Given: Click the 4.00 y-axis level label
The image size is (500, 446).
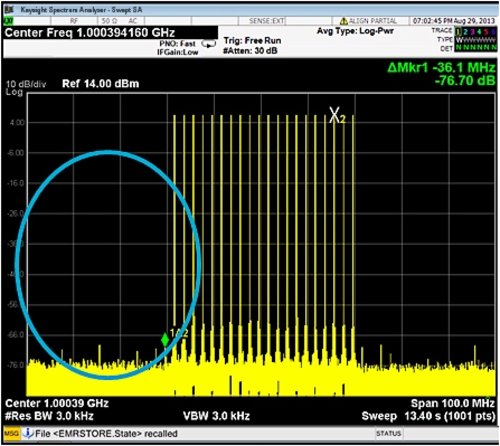Looking at the screenshot, I should tap(17, 122).
